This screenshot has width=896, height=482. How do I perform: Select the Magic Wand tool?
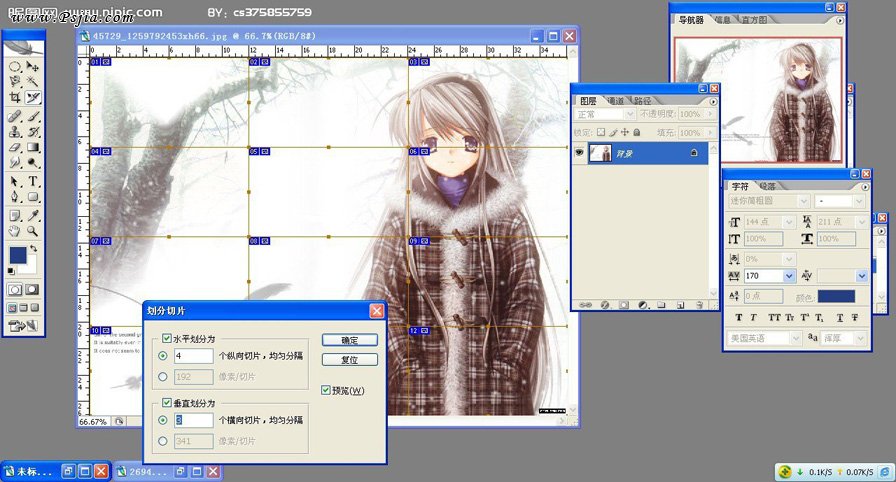(33, 82)
